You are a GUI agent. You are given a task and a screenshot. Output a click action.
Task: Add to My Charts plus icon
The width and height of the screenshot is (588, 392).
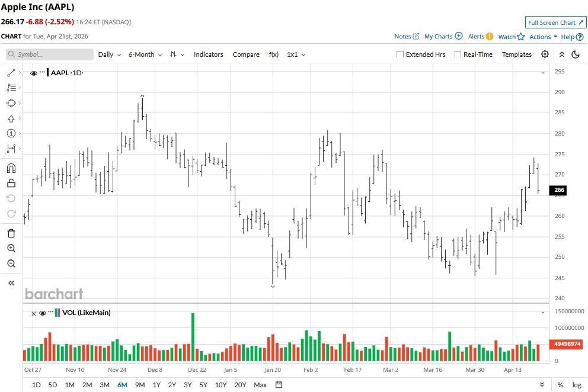click(x=459, y=36)
